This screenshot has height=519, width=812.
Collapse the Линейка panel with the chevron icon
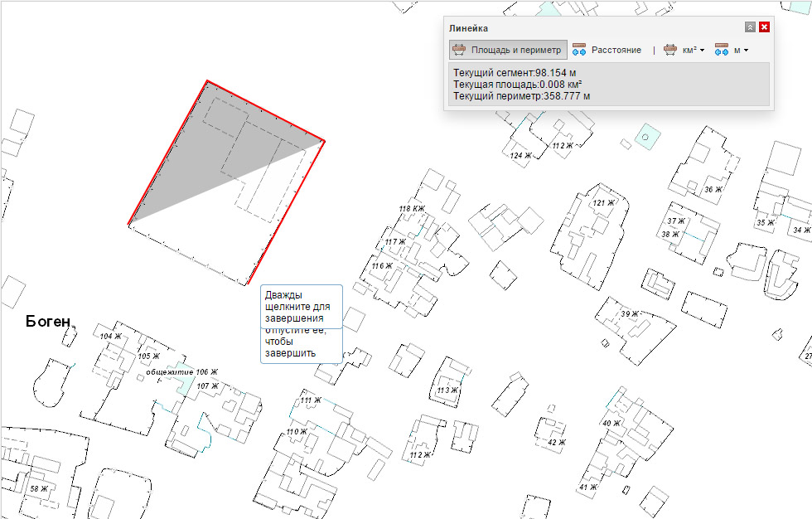point(750,27)
